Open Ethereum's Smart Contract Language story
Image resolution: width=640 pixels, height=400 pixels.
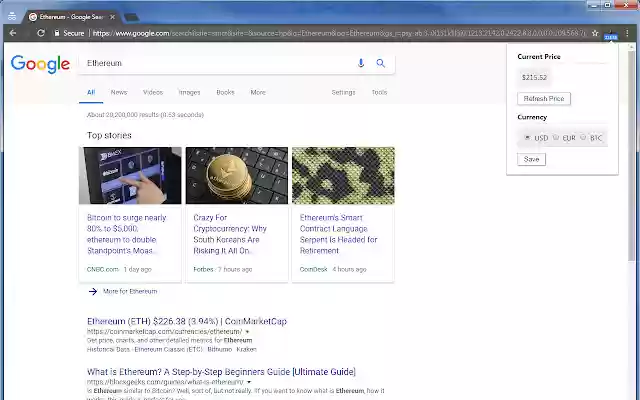pos(338,234)
